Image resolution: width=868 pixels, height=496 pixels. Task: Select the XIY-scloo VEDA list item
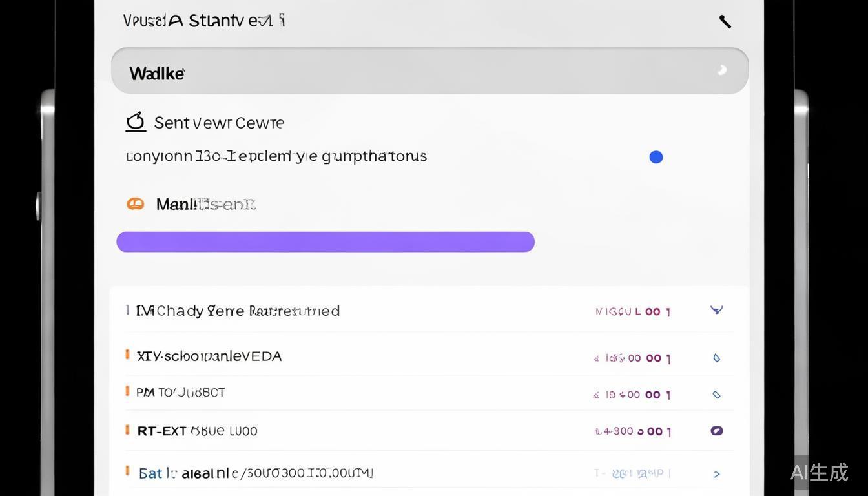click(209, 356)
